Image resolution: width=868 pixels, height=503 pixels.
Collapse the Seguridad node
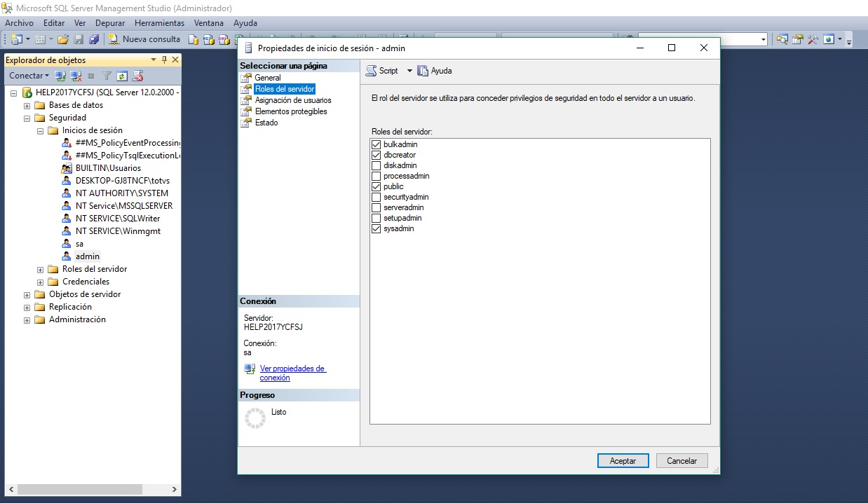(27, 118)
